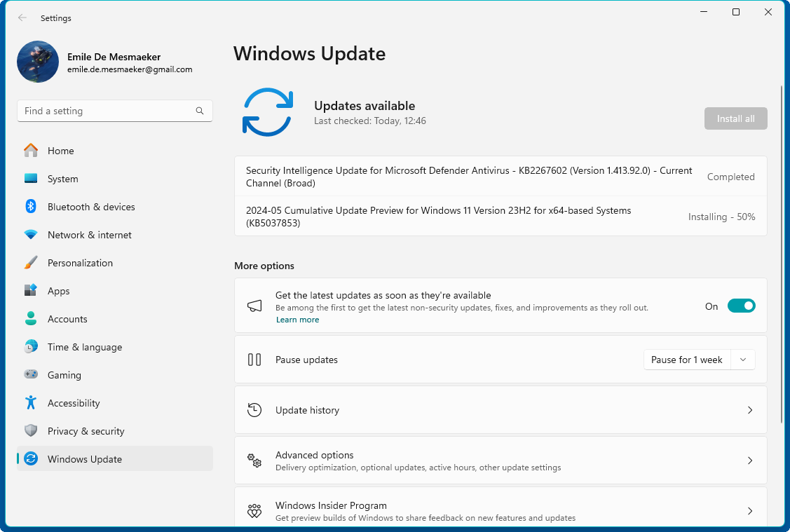Open Accessibility settings
Image resolution: width=790 pixels, height=532 pixels.
[x=115, y=403]
